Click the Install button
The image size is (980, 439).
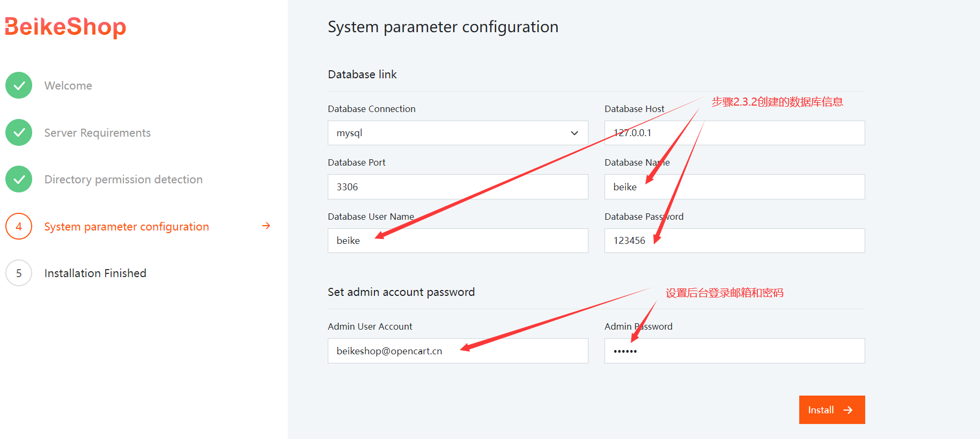point(832,410)
